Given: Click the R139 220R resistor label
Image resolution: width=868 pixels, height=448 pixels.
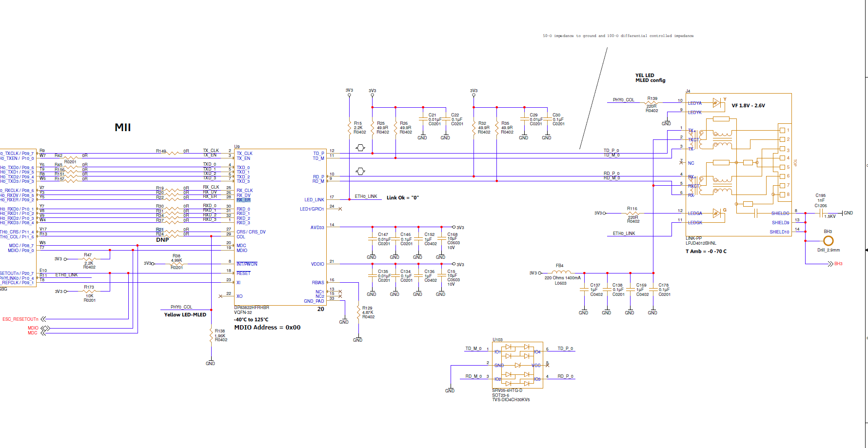Looking at the screenshot, I should tap(652, 104).
